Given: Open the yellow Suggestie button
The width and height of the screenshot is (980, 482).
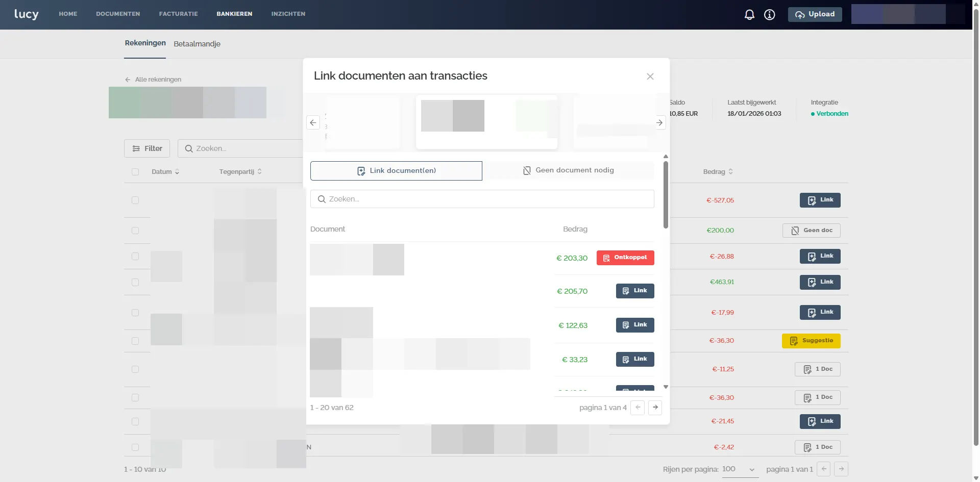Looking at the screenshot, I should [811, 341].
